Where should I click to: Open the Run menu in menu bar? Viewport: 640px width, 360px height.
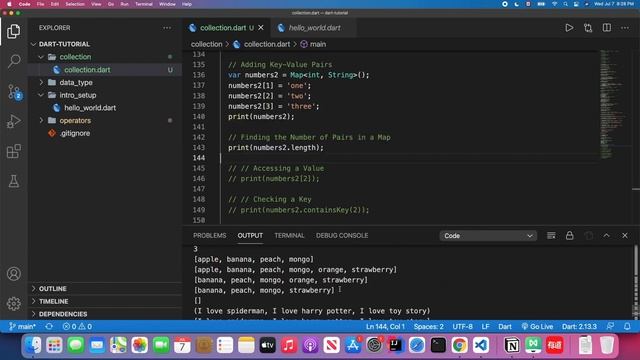(124, 4)
